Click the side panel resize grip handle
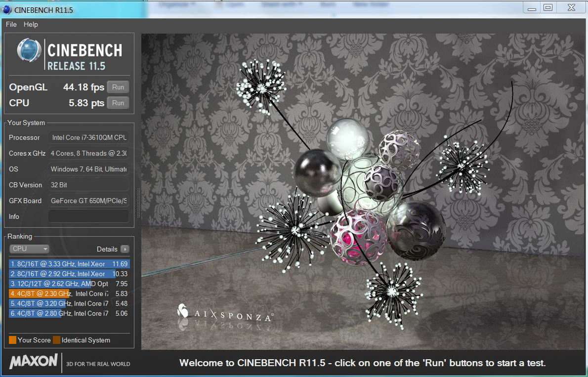588x377 pixels. pyautogui.click(x=138, y=203)
